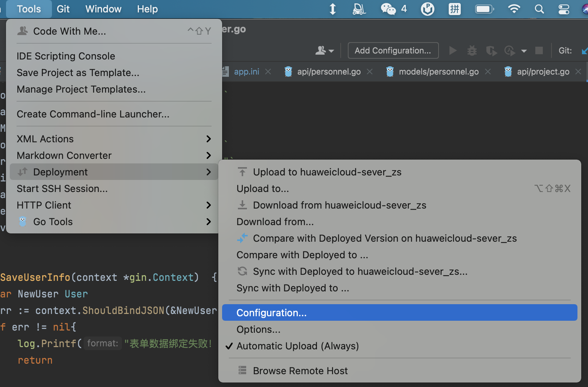Click download arrow icon in submenu
588x387 pixels.
click(x=242, y=205)
